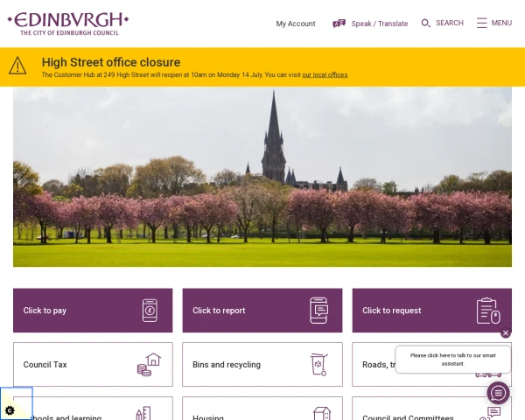The height and width of the screenshot is (420, 525).
Task: Click the search magnifier icon
Action: (425, 23)
